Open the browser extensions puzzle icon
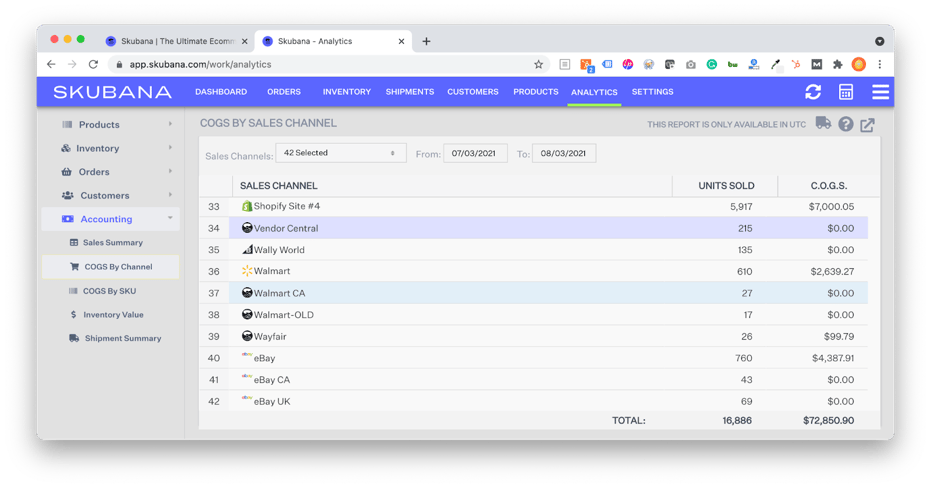931x488 pixels. (837, 64)
